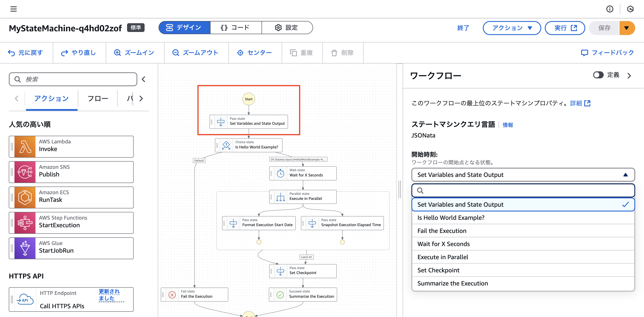Collapse the left states browser panel
The width and height of the screenshot is (644, 317).
pyautogui.click(x=143, y=79)
